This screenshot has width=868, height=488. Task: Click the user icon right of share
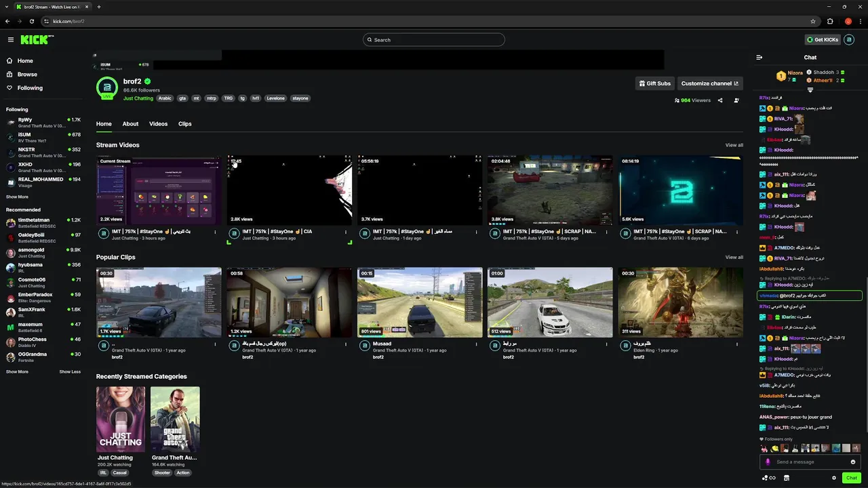[736, 100]
